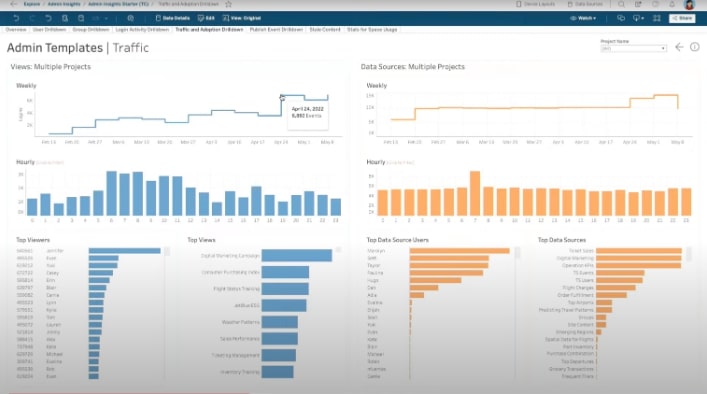Switch to the Overview tab

point(16,30)
